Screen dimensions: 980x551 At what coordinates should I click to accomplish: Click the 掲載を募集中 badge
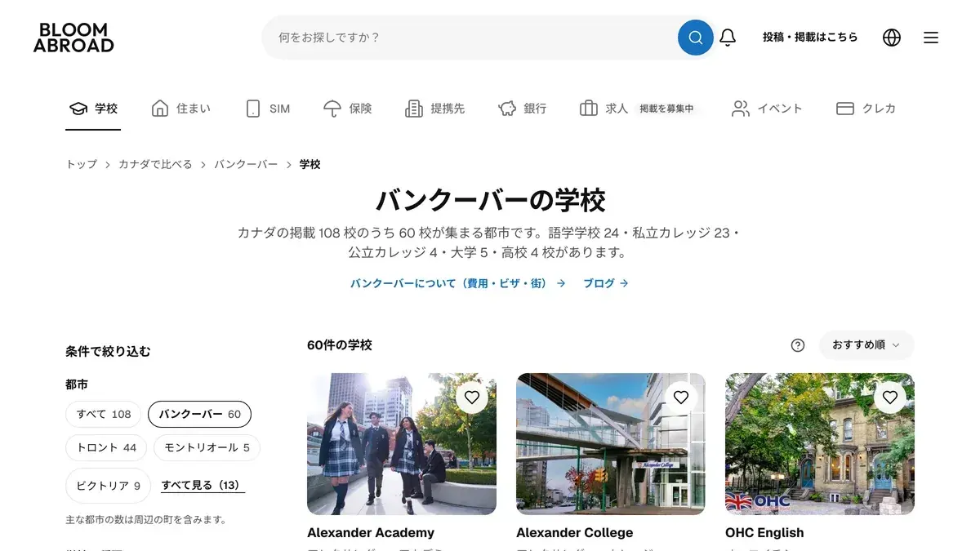coord(666,109)
